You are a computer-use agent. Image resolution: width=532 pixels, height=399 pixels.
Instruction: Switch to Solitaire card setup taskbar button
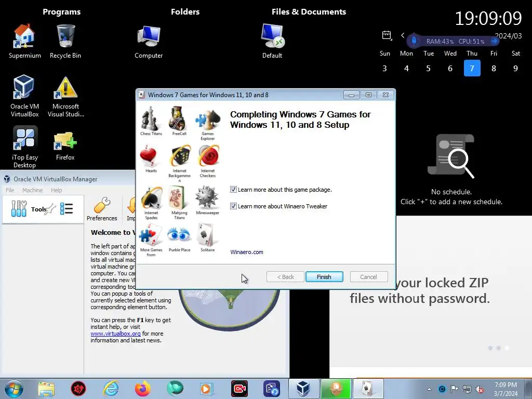point(368,389)
